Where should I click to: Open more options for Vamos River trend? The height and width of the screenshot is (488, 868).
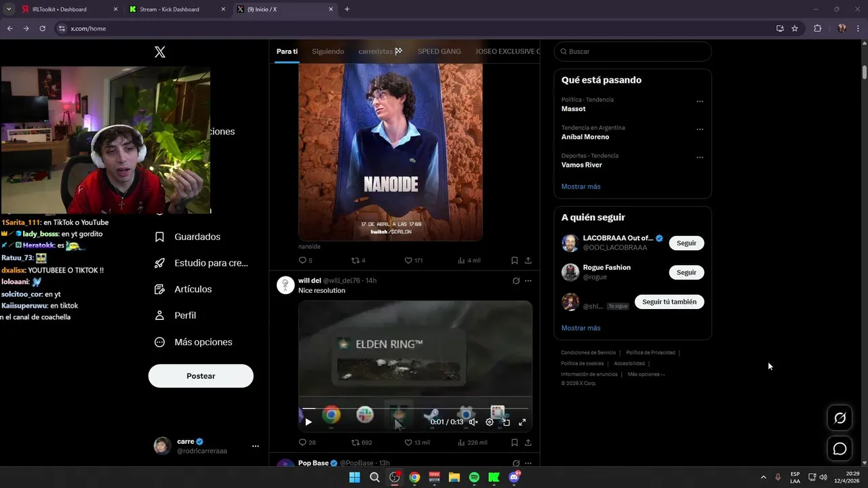700,158
